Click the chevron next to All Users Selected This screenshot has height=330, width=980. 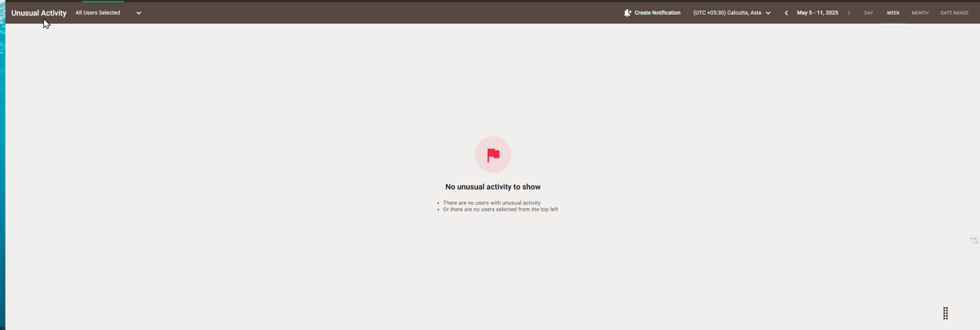coord(139,13)
